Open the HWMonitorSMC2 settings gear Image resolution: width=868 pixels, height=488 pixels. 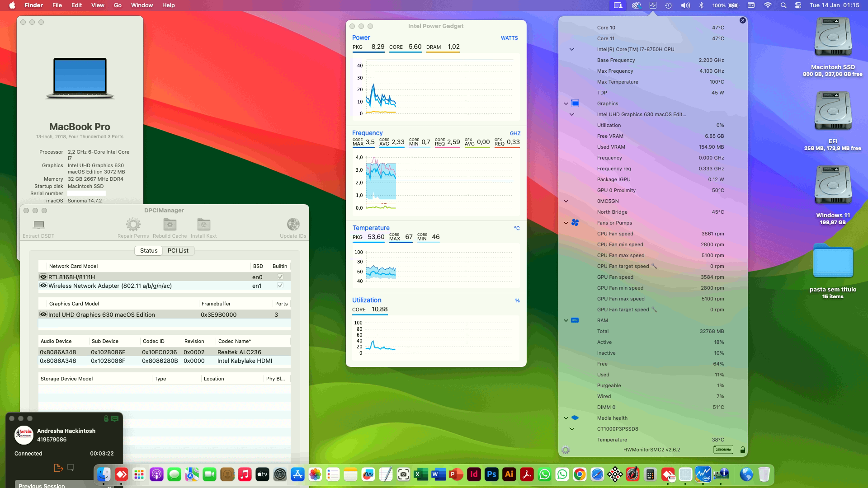565,450
